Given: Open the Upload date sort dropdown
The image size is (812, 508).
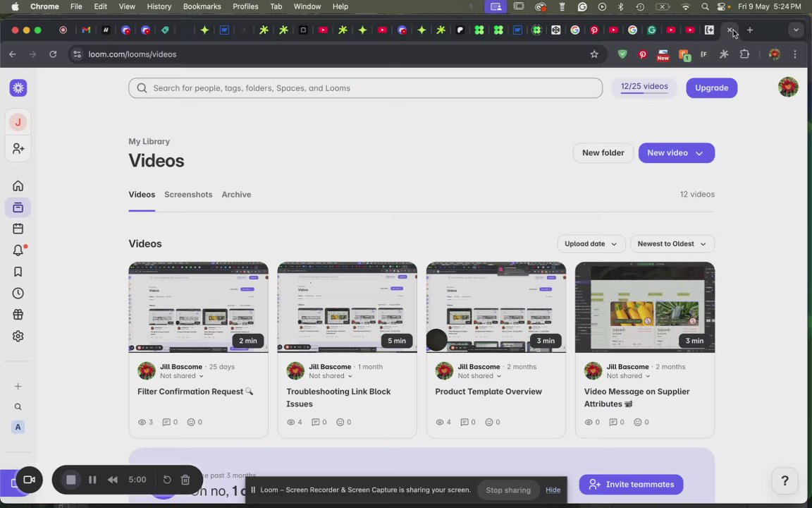Looking at the screenshot, I should [x=591, y=243].
